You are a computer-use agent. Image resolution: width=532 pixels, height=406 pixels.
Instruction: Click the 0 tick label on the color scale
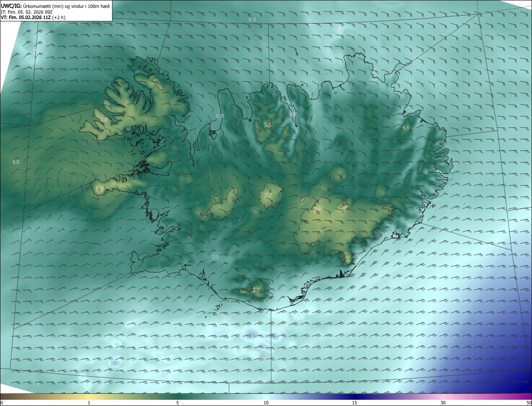tap(2, 403)
